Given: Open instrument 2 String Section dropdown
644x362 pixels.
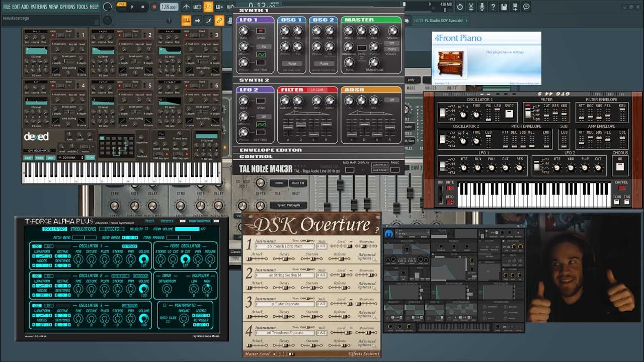Looking at the screenshot, I should coord(284,275).
